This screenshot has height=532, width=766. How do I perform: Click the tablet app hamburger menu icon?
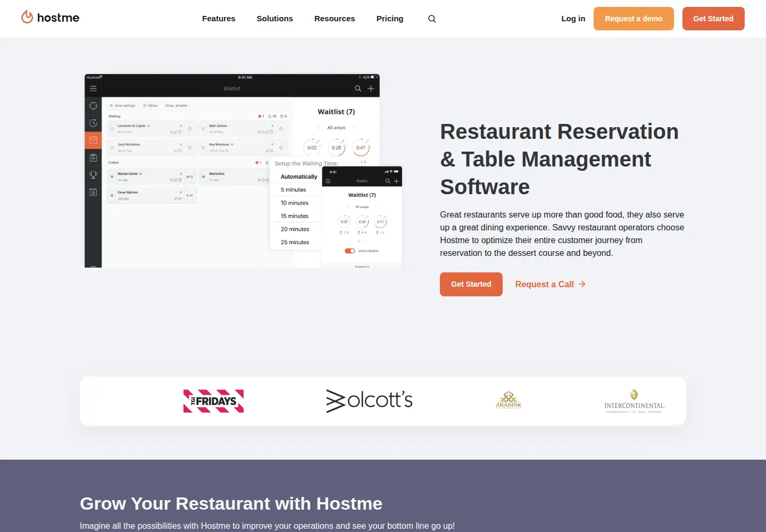[x=93, y=89]
